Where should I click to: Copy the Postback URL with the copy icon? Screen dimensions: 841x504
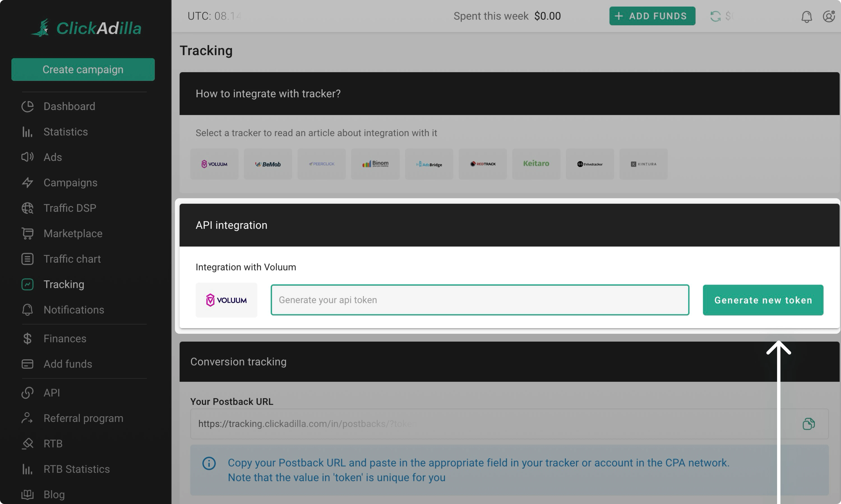tap(809, 424)
